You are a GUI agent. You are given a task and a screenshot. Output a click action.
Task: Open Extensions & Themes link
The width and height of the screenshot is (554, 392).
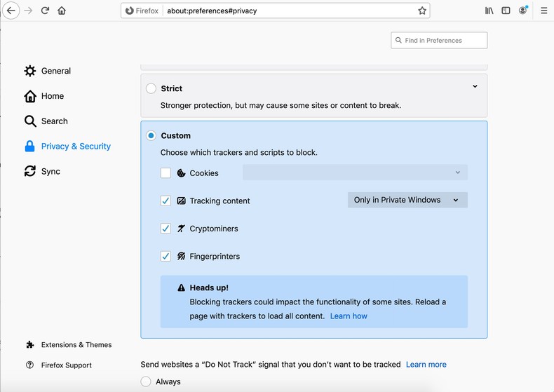coord(76,345)
